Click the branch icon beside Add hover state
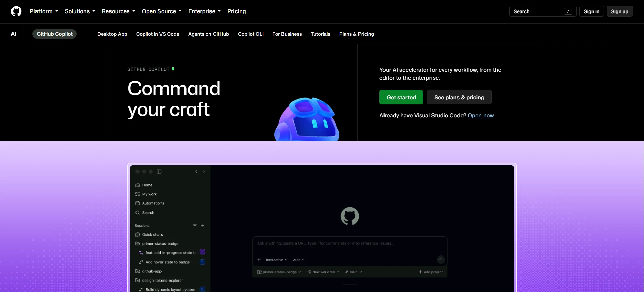The image size is (644, 292). [141, 262]
